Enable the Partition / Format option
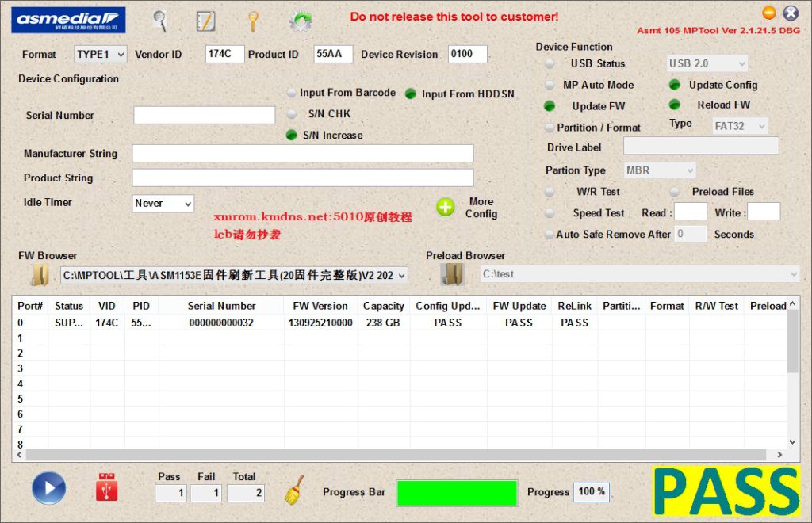Viewport: 812px width, 523px height. point(550,128)
